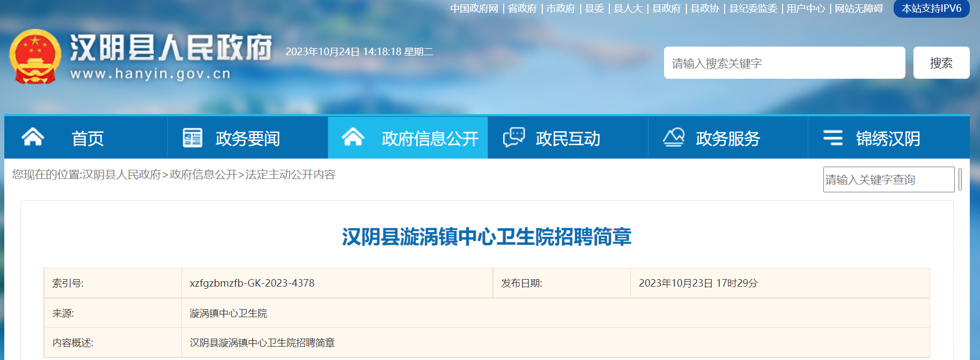980x360 pixels.
Task: Open the 中国政府网 top link
Action: [x=474, y=9]
